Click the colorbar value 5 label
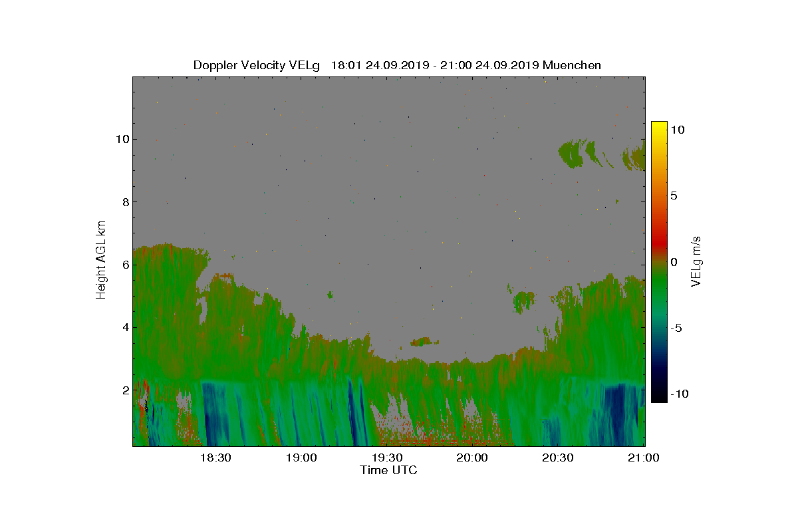The height and width of the screenshot is (532, 798). 674,196
